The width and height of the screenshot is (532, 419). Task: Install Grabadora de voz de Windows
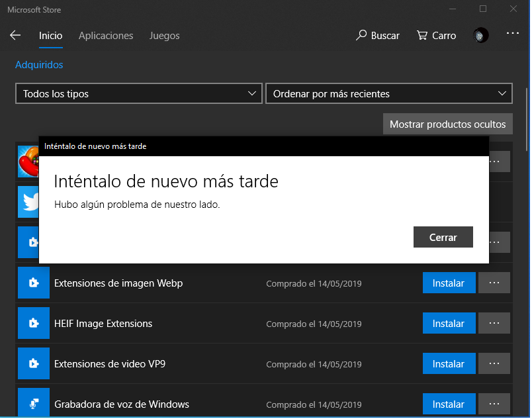pyautogui.click(x=449, y=404)
